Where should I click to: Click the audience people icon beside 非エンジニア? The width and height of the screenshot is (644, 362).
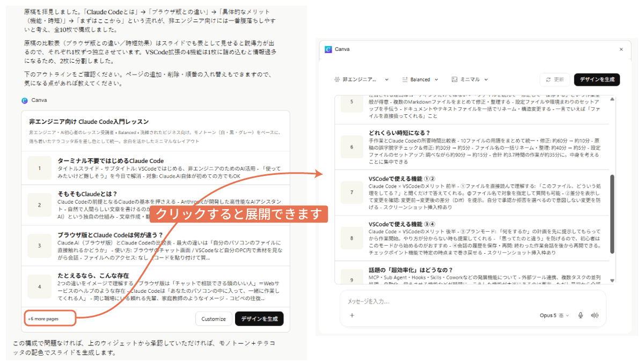tap(337, 79)
